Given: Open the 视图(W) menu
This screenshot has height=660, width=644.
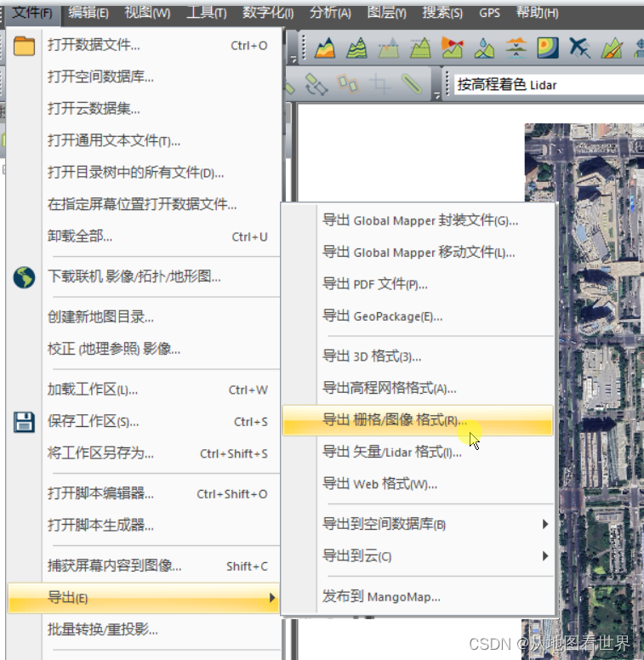Looking at the screenshot, I should (x=147, y=14).
